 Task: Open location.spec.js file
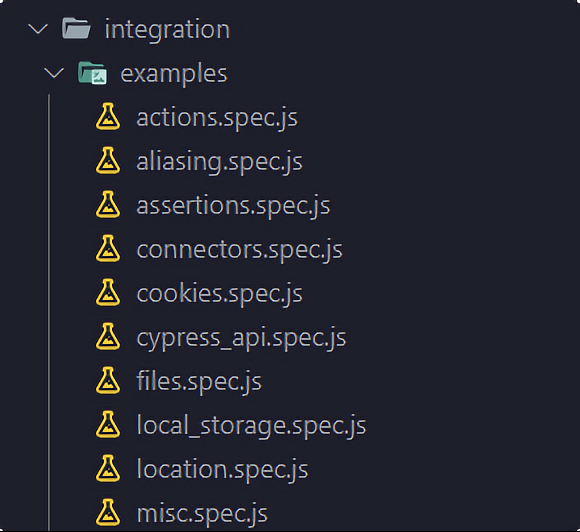(x=222, y=470)
